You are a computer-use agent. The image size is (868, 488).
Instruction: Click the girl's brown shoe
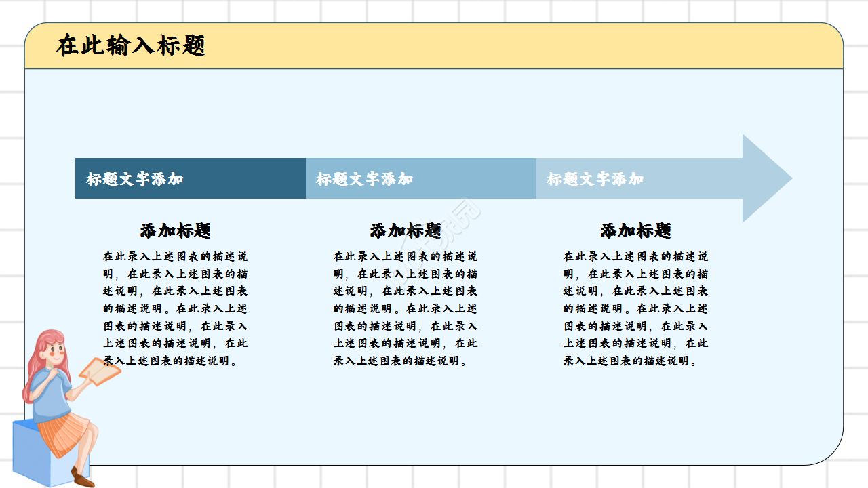[x=79, y=477]
